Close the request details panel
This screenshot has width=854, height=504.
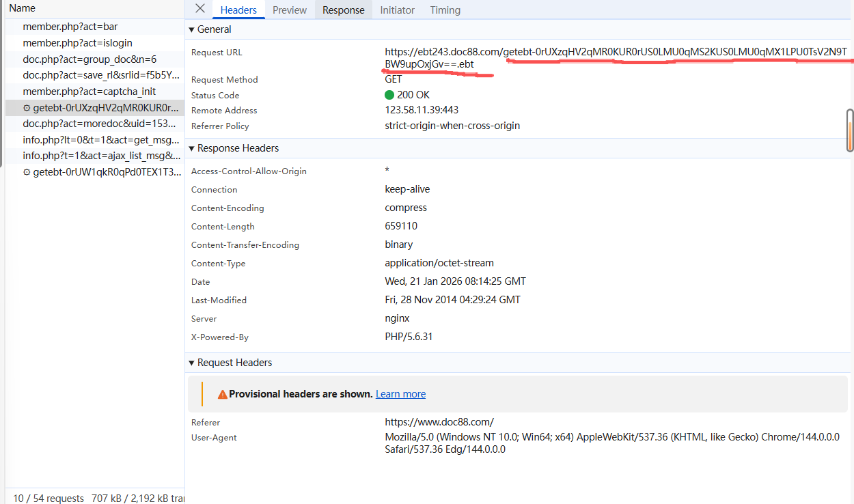[200, 9]
